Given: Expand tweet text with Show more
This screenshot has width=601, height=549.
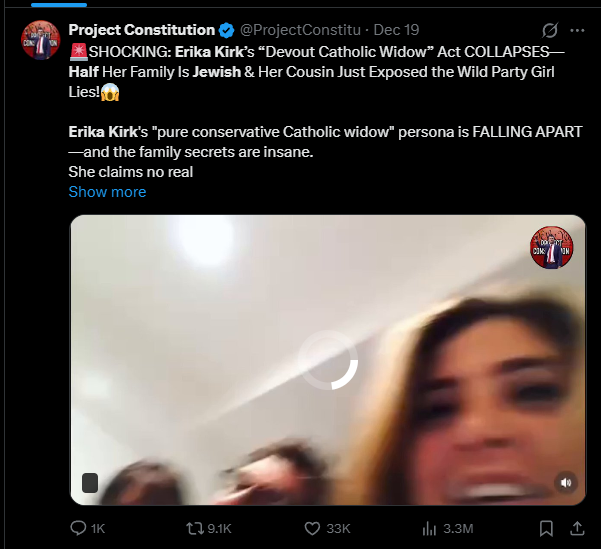Looking at the screenshot, I should [x=107, y=192].
